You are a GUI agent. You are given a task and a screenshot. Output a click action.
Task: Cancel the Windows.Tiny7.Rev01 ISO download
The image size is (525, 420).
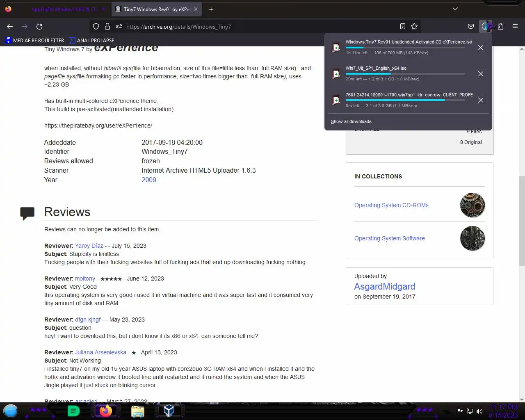coord(481,48)
